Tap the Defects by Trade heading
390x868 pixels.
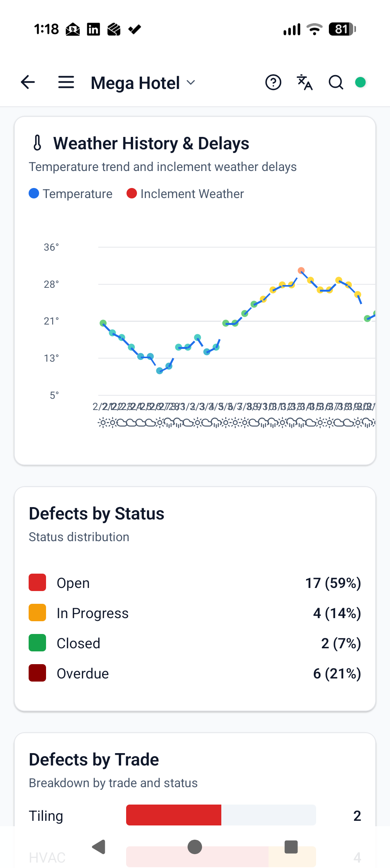click(x=94, y=760)
